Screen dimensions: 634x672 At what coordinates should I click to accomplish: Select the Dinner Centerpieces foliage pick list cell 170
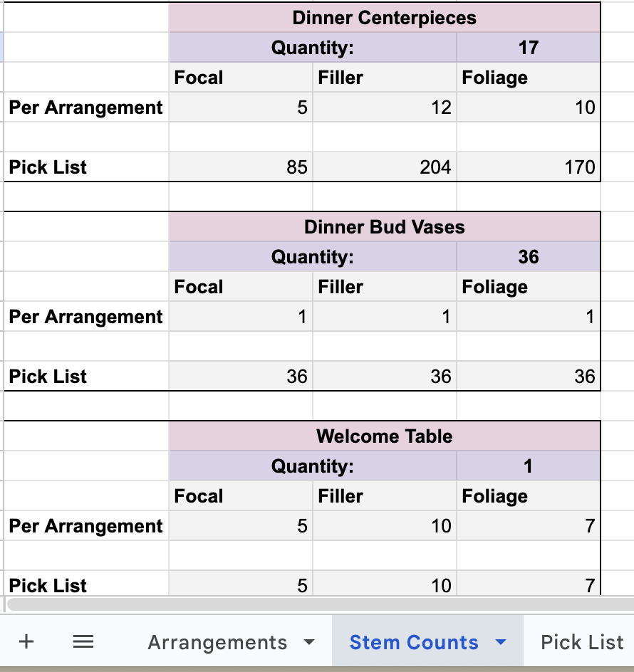point(528,167)
